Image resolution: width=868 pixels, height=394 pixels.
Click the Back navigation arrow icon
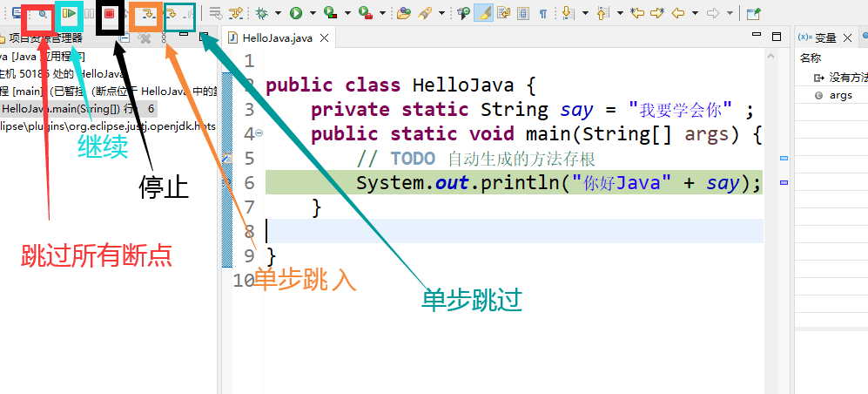(677, 13)
